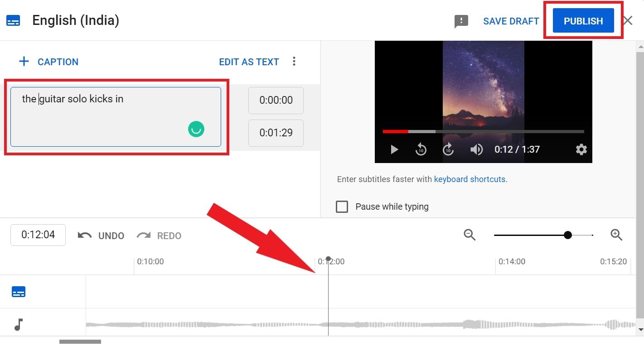This screenshot has height=346, width=644.
Task: Click the 0:12 / 1:37 time display
Action: point(517,149)
